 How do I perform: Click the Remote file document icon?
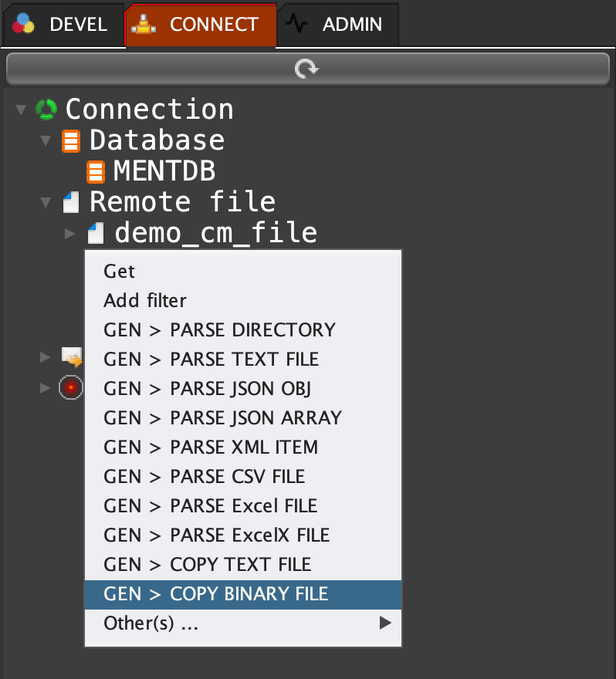tap(71, 203)
